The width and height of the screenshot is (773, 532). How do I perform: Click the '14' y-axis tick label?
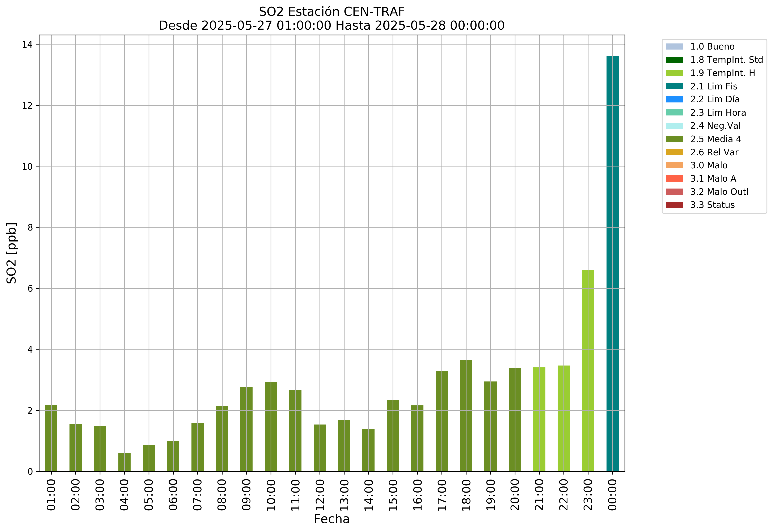coord(27,45)
